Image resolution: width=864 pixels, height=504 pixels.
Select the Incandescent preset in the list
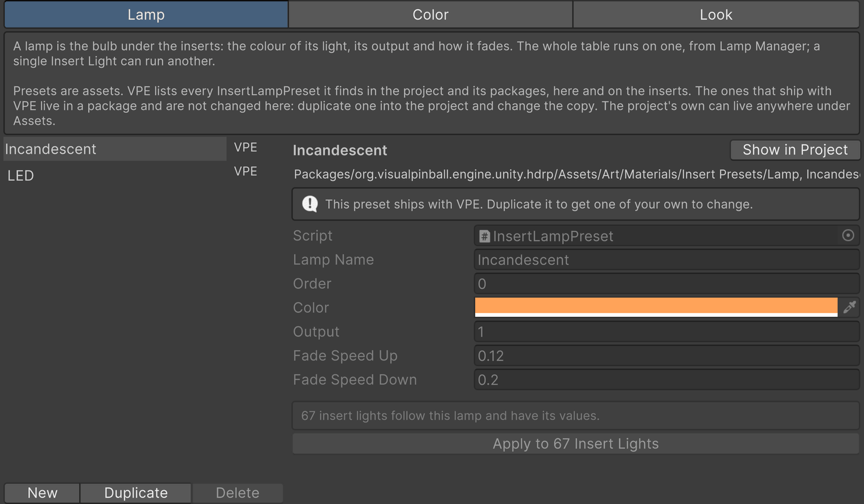point(115,149)
